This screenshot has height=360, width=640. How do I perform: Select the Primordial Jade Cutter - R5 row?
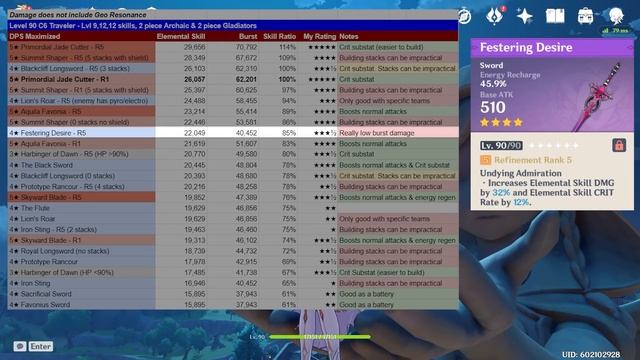point(233,47)
